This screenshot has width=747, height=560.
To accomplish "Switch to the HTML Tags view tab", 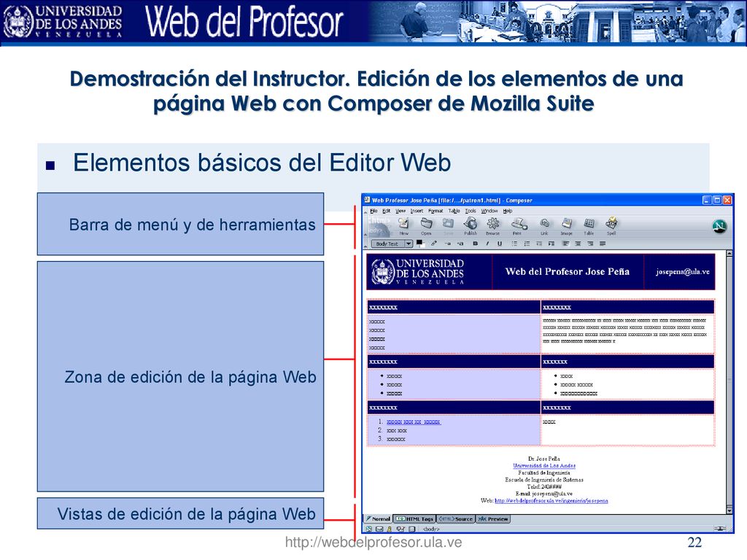I will (414, 518).
